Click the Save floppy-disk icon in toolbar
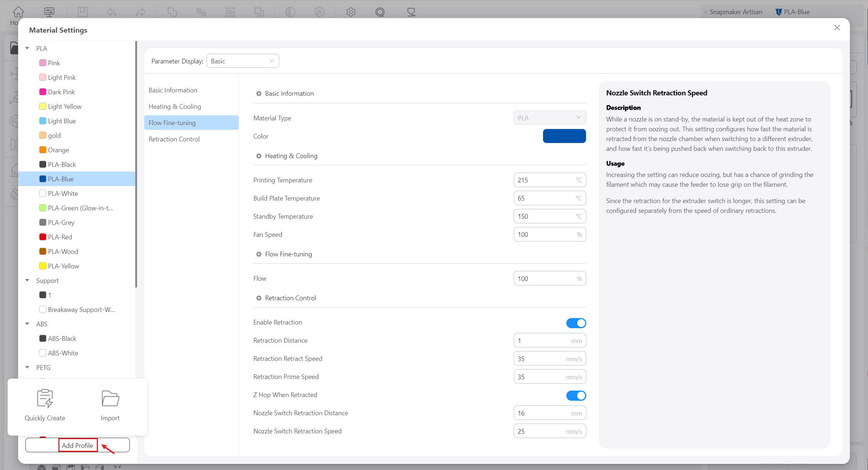The image size is (868, 470). tap(83, 12)
